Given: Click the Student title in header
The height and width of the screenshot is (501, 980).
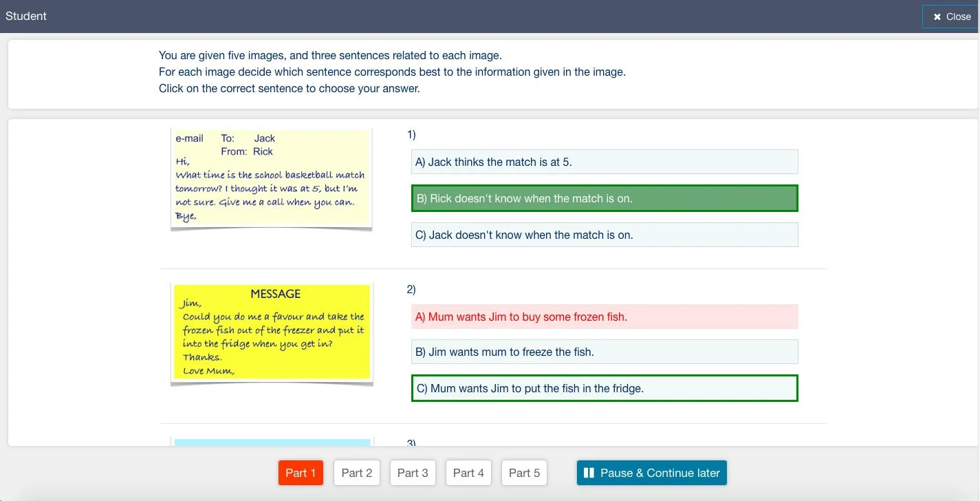Looking at the screenshot, I should point(26,16).
